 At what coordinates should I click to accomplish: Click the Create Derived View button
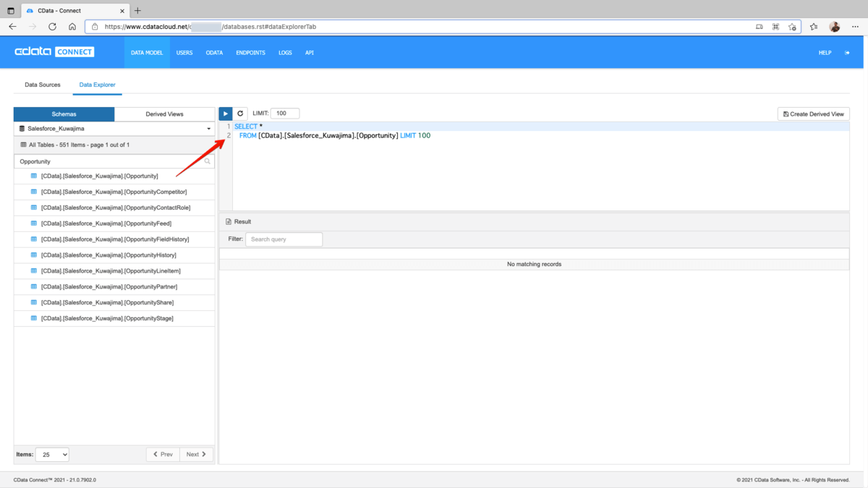pos(814,114)
